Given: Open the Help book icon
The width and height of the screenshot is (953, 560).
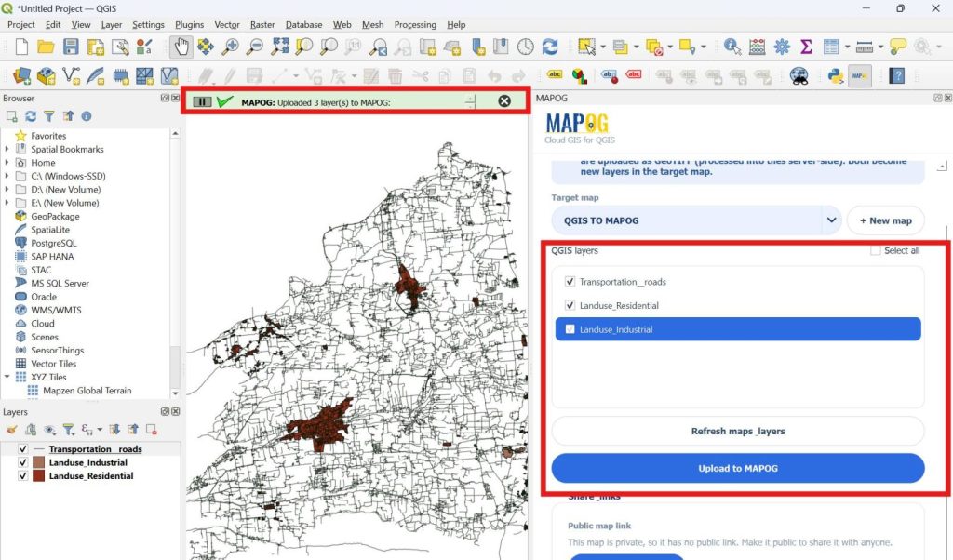Looking at the screenshot, I should pos(896,76).
